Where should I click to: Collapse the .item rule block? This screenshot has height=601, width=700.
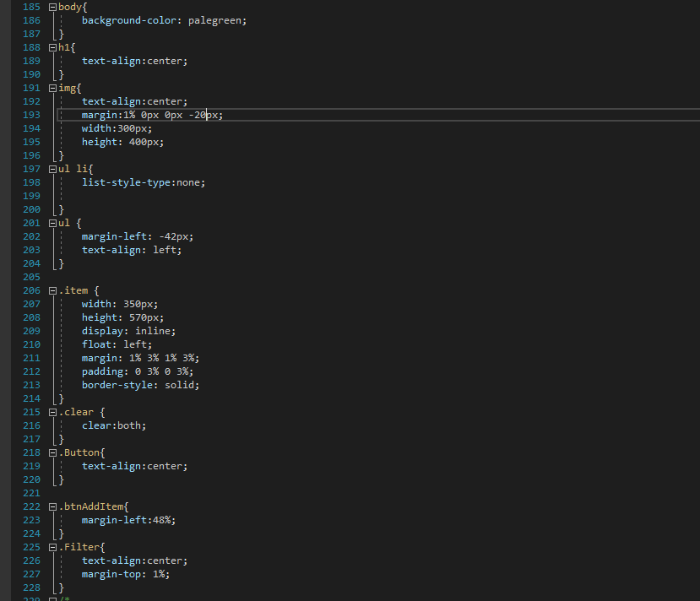click(x=52, y=291)
